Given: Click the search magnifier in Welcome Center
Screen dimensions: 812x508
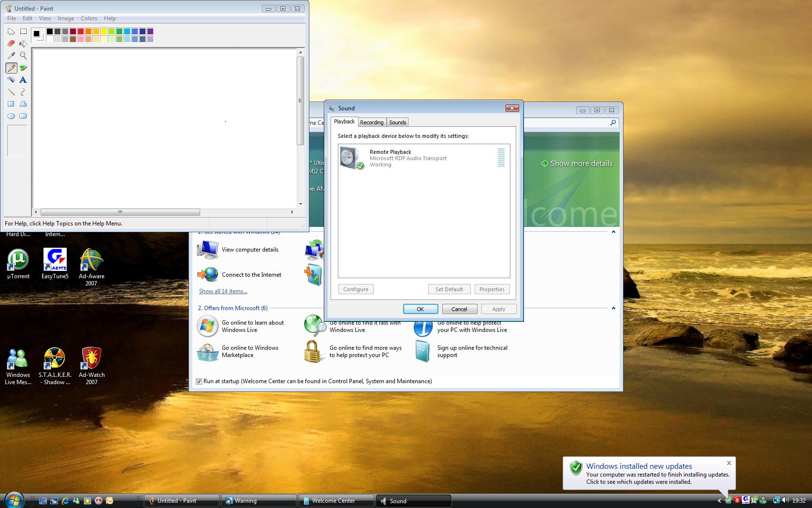Looking at the screenshot, I should (613, 123).
